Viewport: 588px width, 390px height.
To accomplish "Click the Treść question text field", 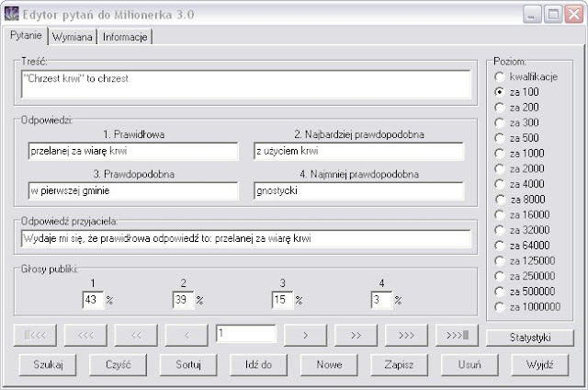I will pyautogui.click(x=246, y=84).
